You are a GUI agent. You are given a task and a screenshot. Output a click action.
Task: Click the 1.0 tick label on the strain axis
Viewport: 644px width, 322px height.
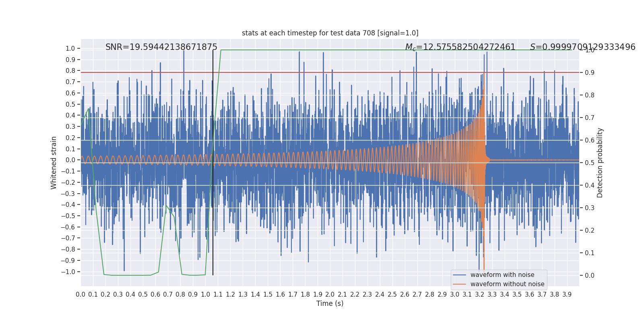[x=70, y=48]
